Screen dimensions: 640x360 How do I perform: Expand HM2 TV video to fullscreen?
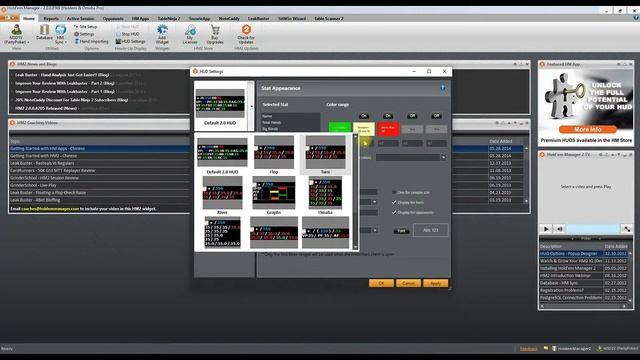click(627, 229)
